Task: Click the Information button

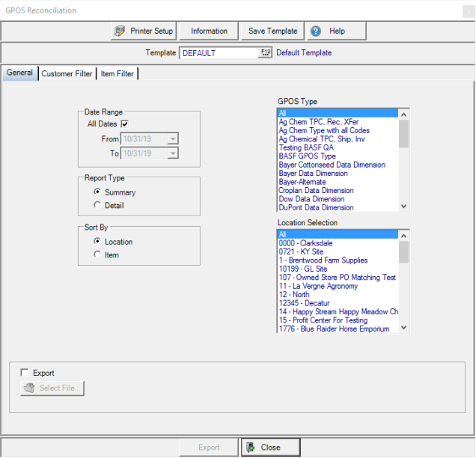Action: (209, 31)
